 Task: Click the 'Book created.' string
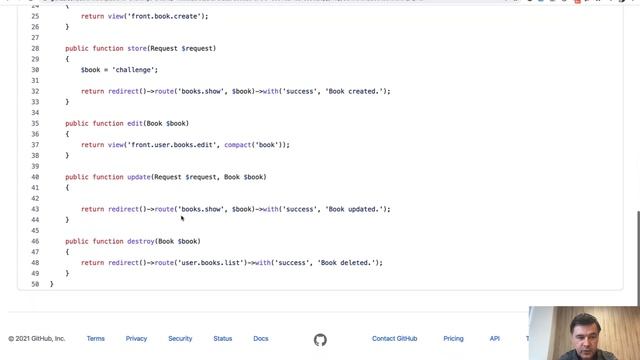(x=354, y=91)
